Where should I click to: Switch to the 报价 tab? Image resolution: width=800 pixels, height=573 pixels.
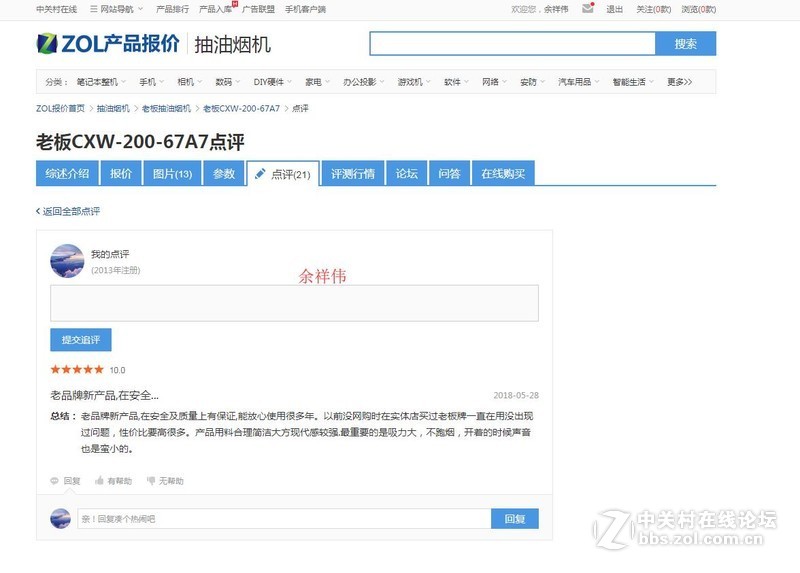click(x=121, y=173)
